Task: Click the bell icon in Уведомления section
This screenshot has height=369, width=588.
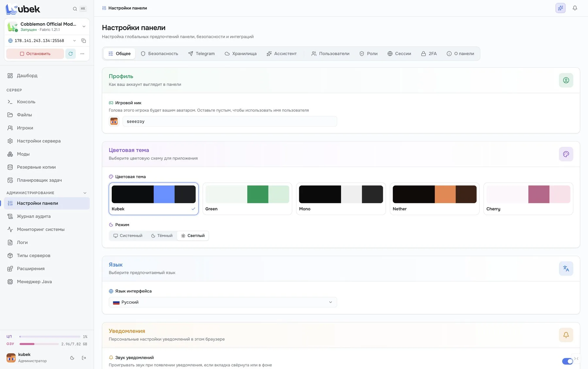Action: tap(566, 335)
